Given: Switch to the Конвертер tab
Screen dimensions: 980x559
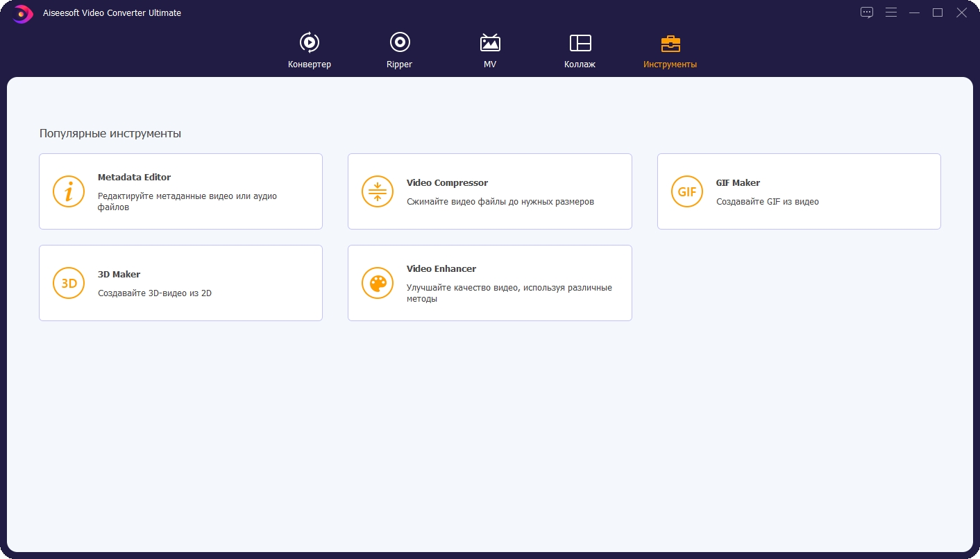Looking at the screenshot, I should (x=310, y=51).
